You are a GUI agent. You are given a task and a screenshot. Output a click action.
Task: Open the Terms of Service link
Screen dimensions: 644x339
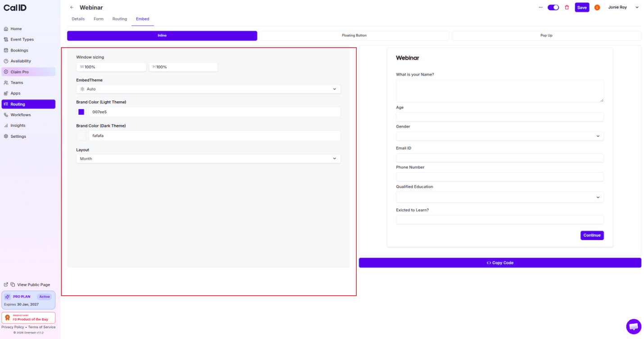pos(42,327)
